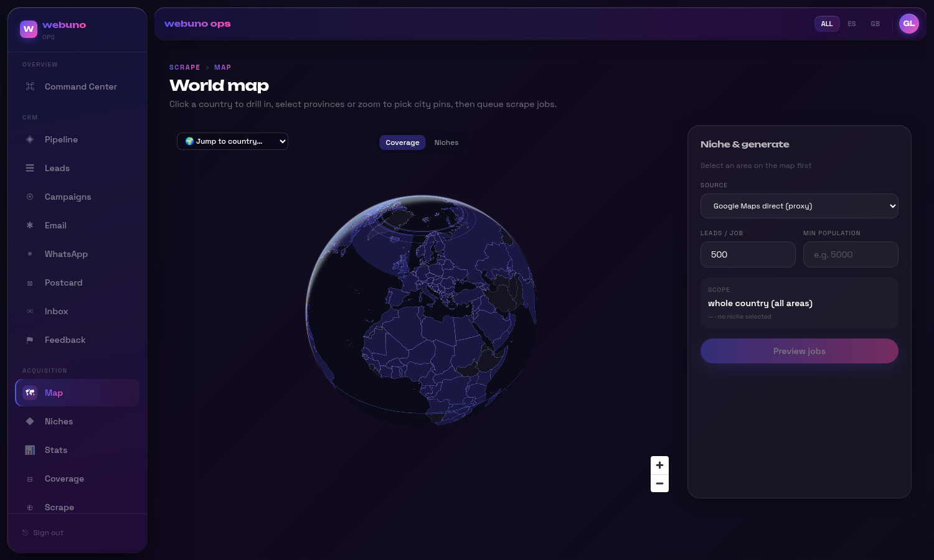Open WhatsApp sidebar icon

point(30,254)
